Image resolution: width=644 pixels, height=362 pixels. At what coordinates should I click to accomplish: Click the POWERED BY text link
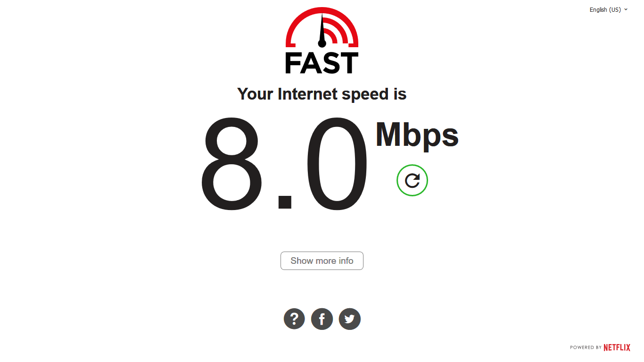(586, 347)
